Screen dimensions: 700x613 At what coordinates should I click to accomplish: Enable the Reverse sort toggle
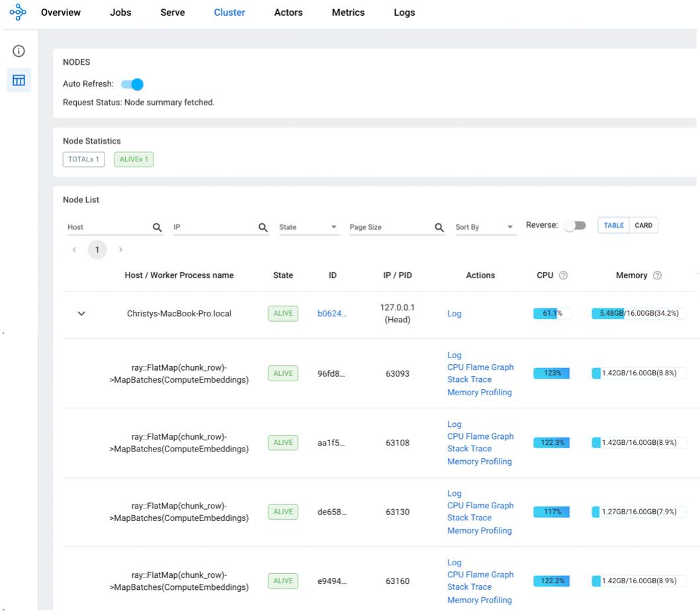point(574,225)
